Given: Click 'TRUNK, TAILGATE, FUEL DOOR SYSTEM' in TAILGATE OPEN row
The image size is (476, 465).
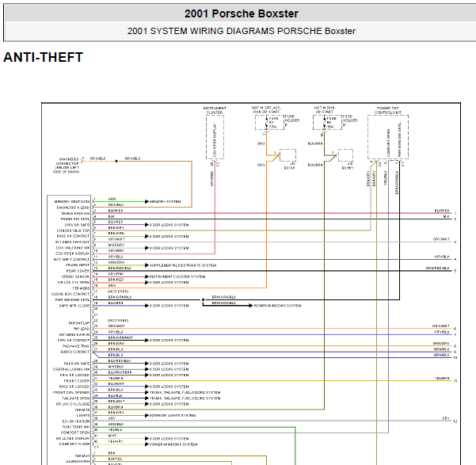Looking at the screenshot, I should tap(185, 398).
